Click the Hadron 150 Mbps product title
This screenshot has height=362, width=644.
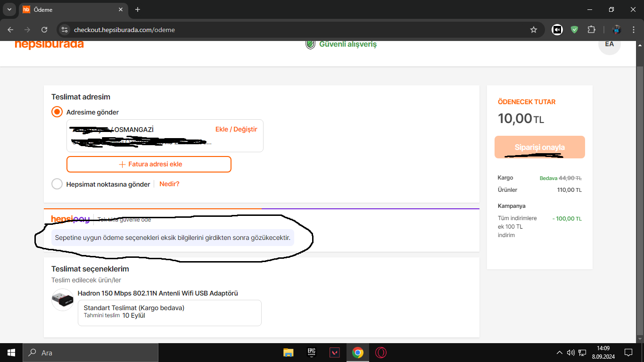158,293
